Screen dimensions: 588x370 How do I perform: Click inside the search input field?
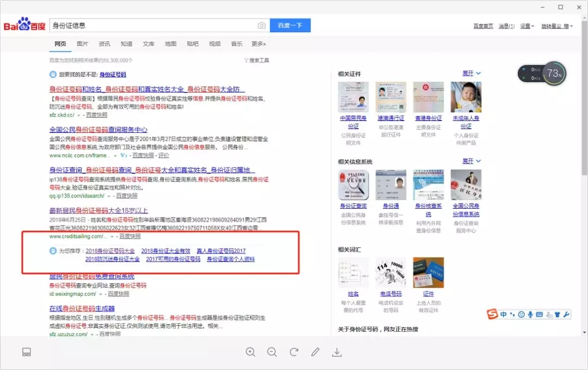(152, 25)
